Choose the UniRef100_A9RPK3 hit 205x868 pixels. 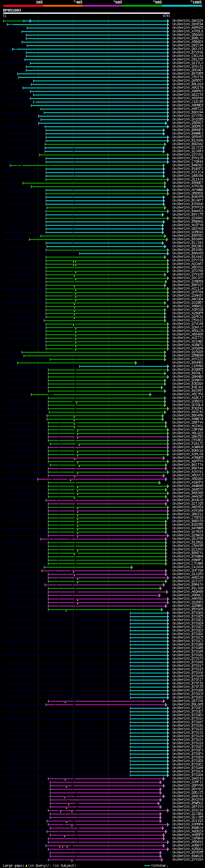[187, 91]
